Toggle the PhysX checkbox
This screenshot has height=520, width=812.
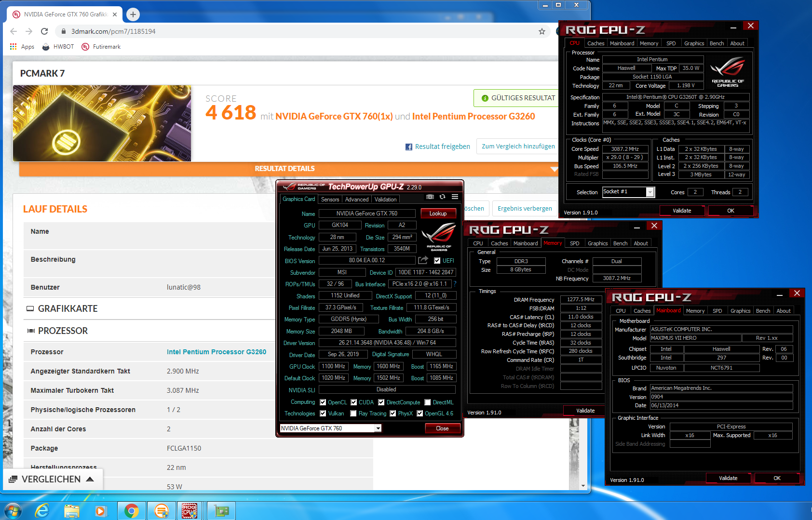click(x=393, y=413)
